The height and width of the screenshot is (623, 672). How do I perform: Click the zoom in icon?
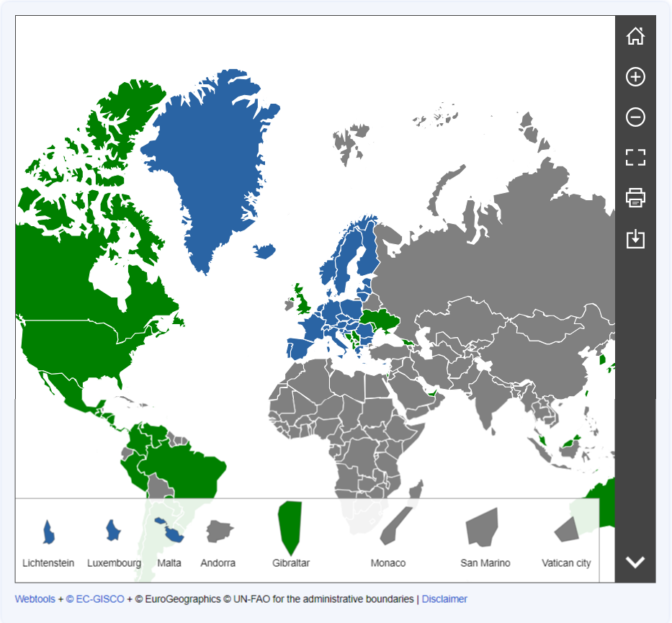click(635, 76)
